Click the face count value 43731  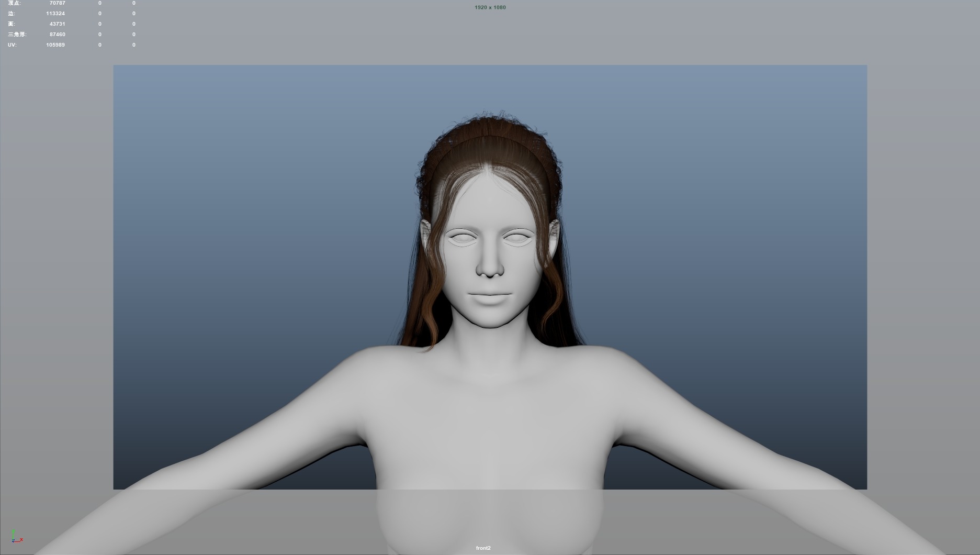tap(58, 24)
